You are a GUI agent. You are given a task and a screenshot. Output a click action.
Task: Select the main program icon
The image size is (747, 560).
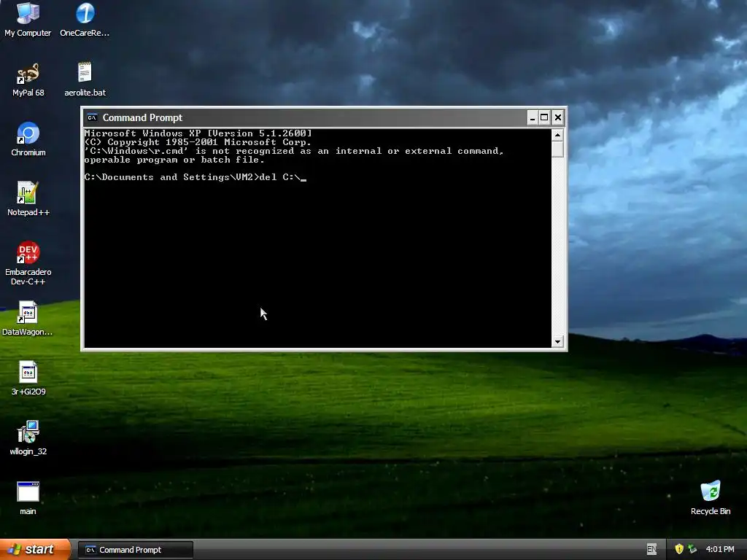click(28, 497)
